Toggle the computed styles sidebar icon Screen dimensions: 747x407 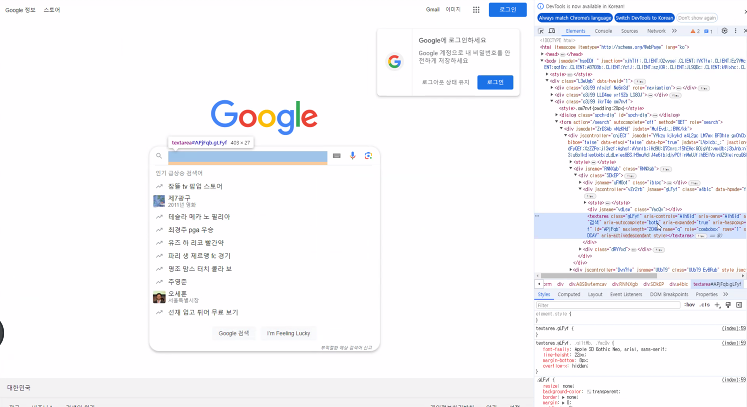tap(739, 305)
